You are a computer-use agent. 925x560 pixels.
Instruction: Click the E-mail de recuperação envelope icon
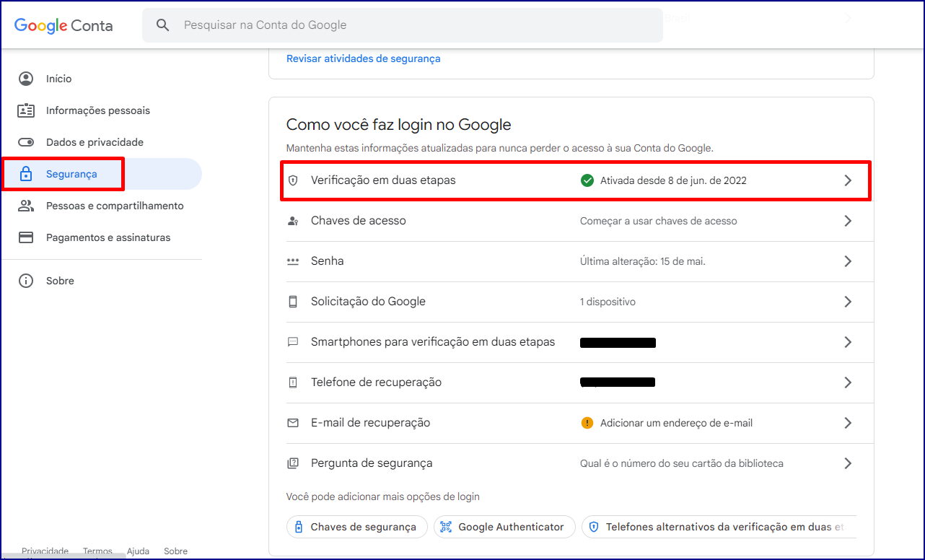tap(293, 423)
